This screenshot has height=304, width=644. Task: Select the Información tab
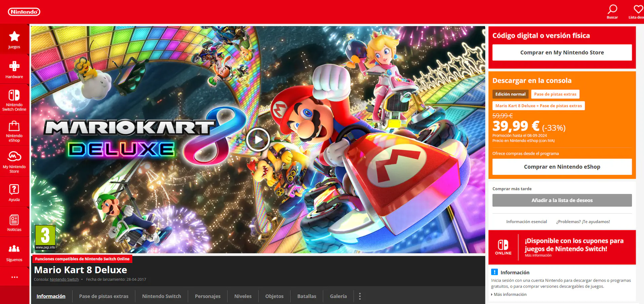coord(51,296)
